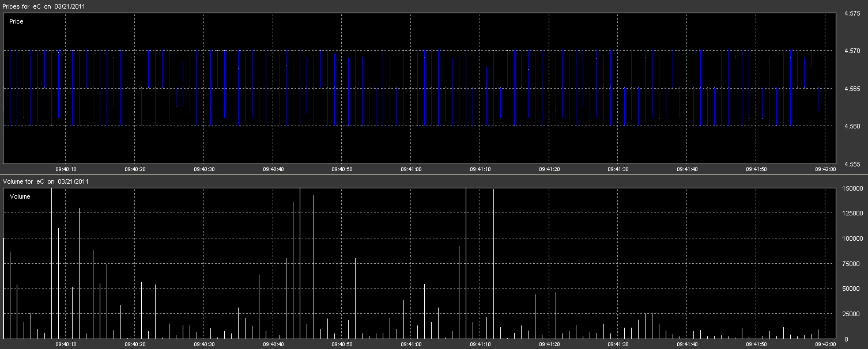Click 09:41:00 on the price chart time axis

[x=411, y=169]
